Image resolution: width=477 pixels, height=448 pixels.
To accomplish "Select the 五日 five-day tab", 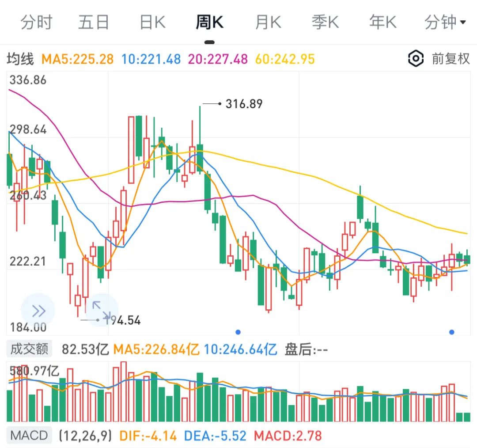I will click(94, 22).
